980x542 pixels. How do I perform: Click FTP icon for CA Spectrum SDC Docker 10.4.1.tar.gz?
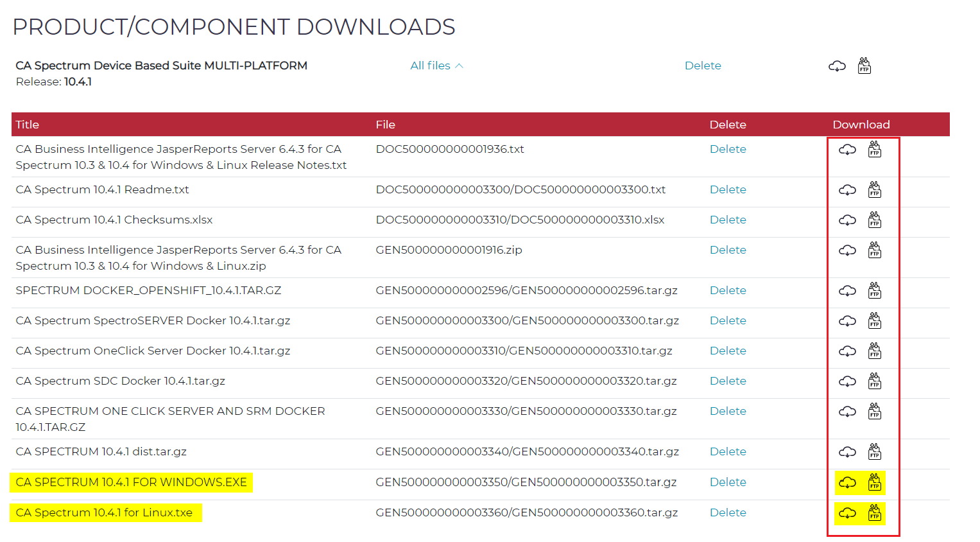tap(875, 381)
